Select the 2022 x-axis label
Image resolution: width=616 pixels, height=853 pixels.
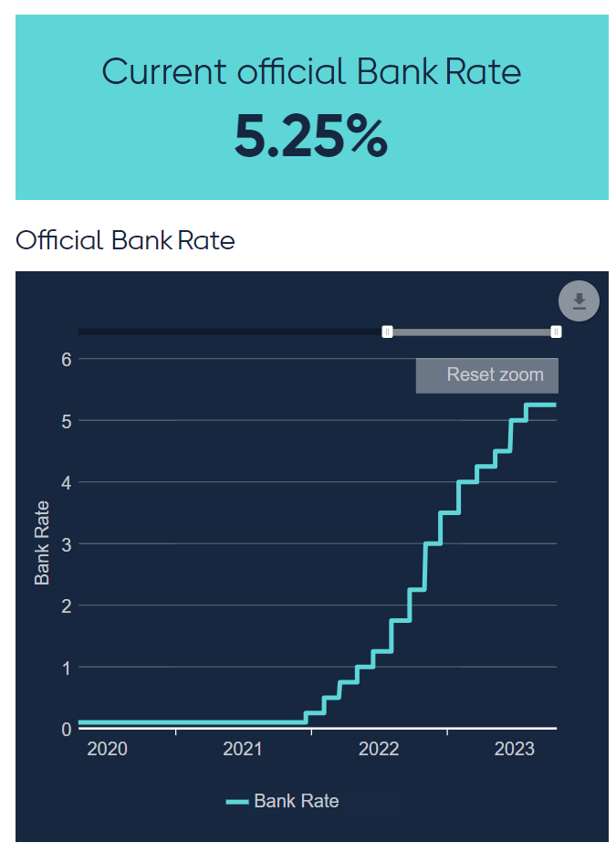coord(379,750)
